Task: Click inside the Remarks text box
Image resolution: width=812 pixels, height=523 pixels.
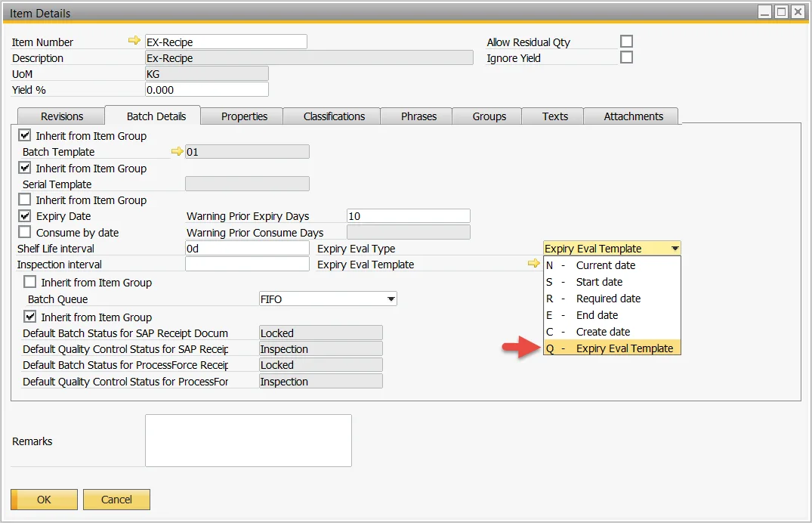Action: pos(248,440)
